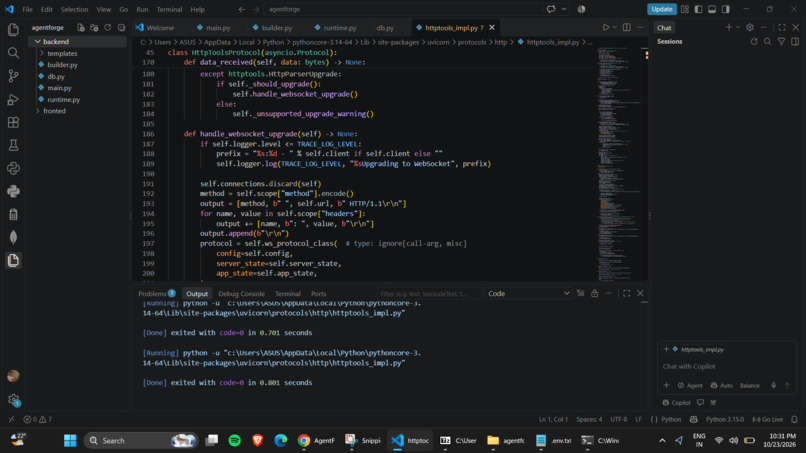The width and height of the screenshot is (806, 453).
Task: Toggle Output scroll lock
Action: (594, 293)
